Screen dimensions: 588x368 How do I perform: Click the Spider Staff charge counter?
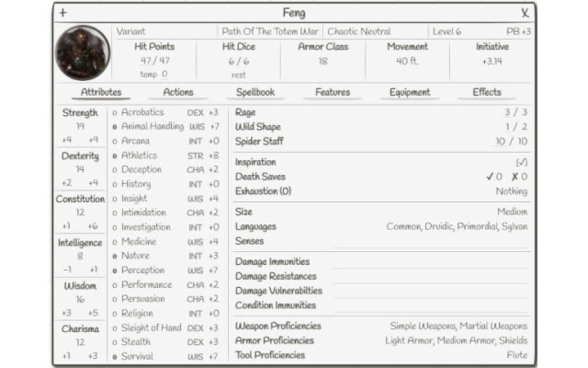pyautogui.click(x=511, y=141)
